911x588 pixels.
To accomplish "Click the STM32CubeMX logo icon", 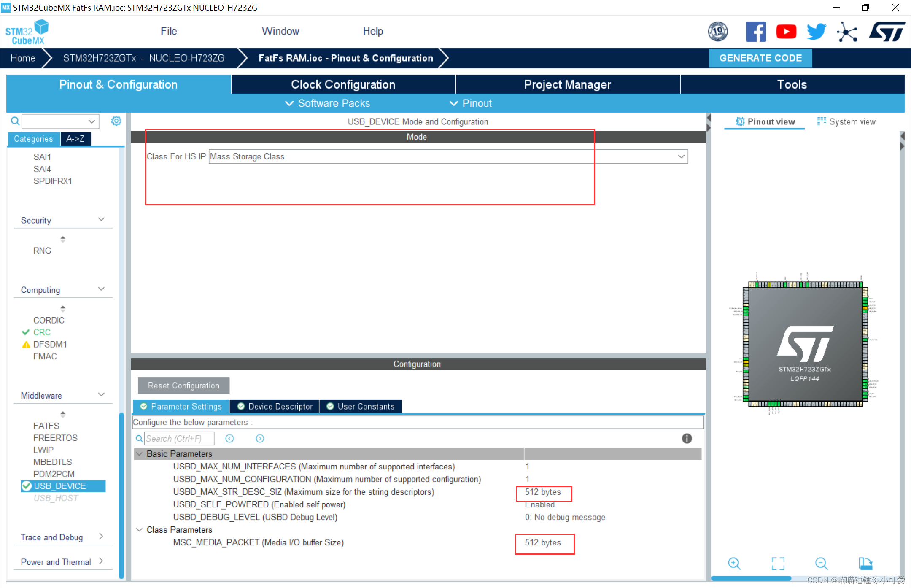I will (x=27, y=32).
